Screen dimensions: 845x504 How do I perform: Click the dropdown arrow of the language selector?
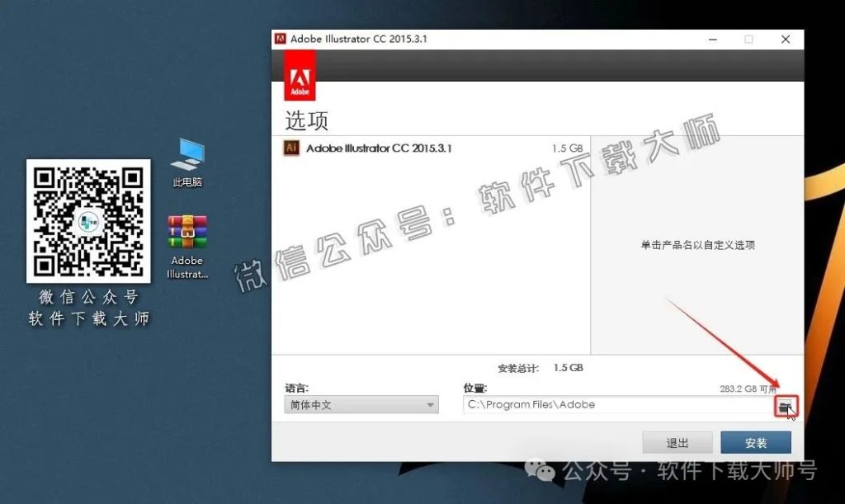430,404
